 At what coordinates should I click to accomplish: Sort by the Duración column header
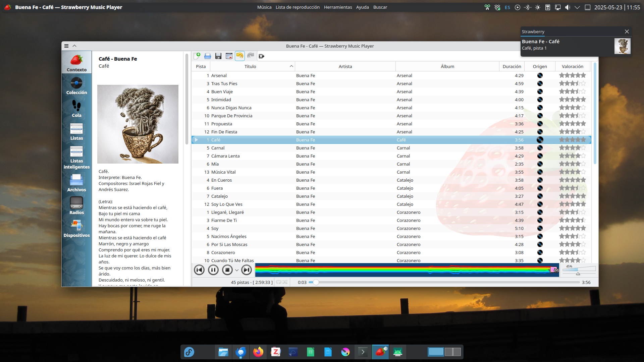(512, 66)
